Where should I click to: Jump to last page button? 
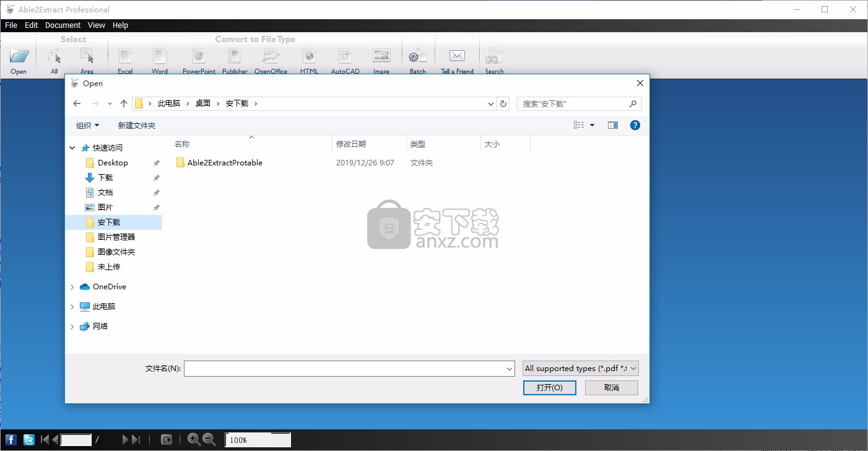pos(136,440)
